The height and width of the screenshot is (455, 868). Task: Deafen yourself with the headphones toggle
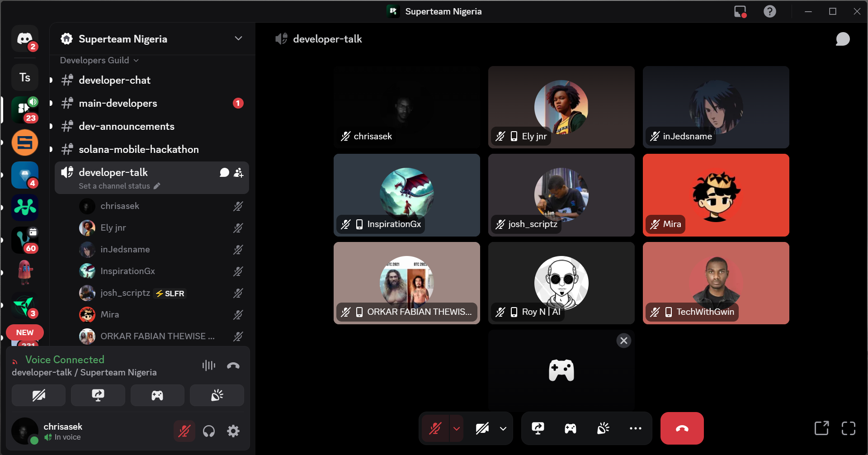click(x=209, y=431)
